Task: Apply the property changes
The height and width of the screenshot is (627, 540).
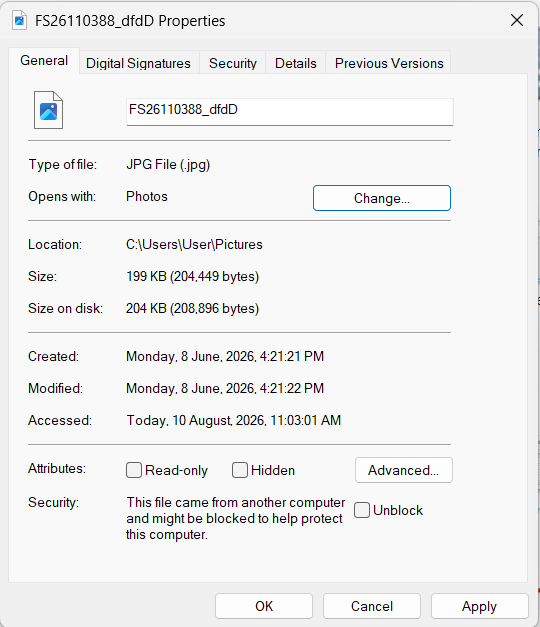Action: tap(480, 606)
